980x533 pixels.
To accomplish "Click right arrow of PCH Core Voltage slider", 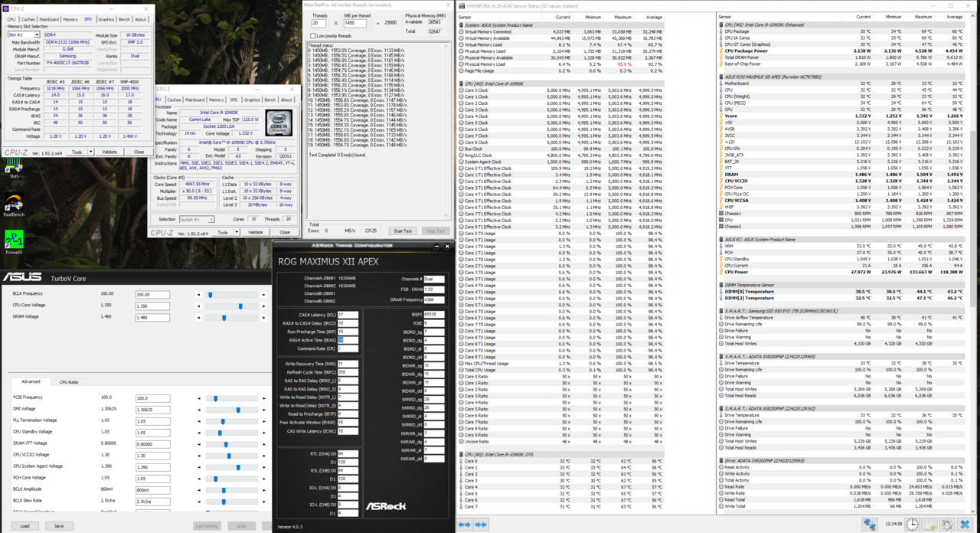I will point(264,479).
